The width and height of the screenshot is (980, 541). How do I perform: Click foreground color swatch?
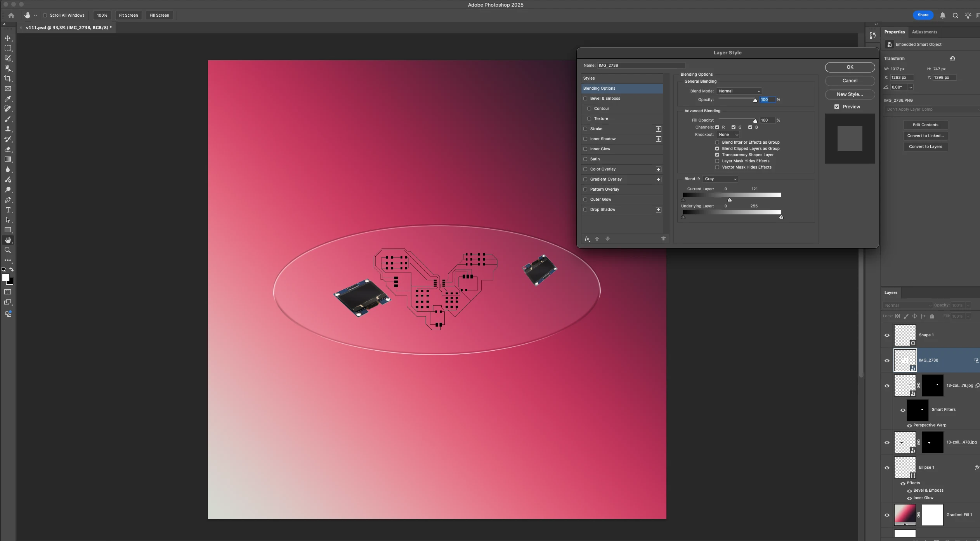click(x=6, y=277)
